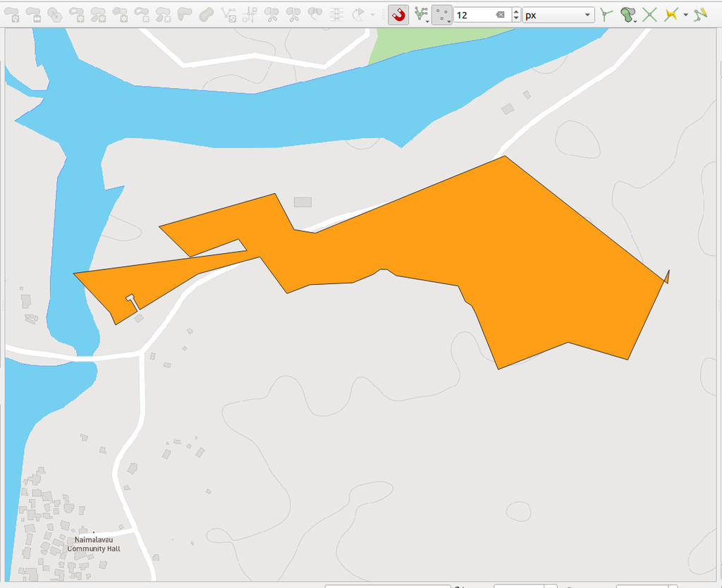Select the Rotate Point Symbols tool
The height and width of the screenshot is (588, 722).
coord(358,15)
